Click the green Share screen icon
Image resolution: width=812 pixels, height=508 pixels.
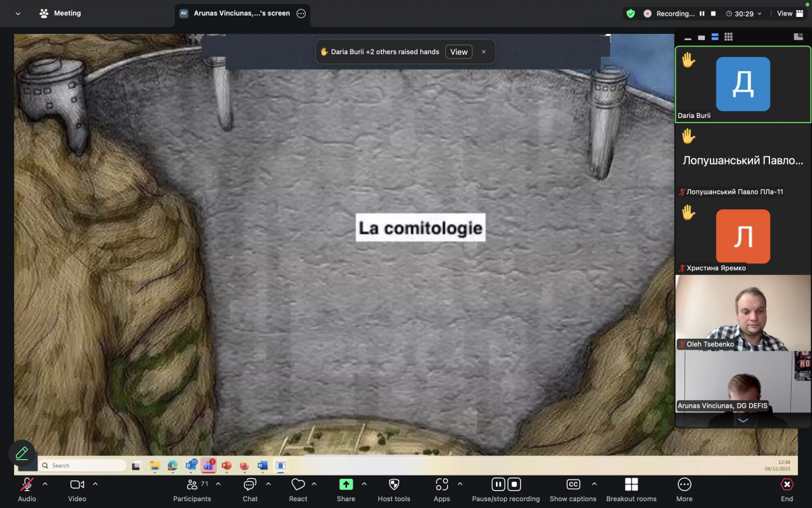[x=346, y=485]
